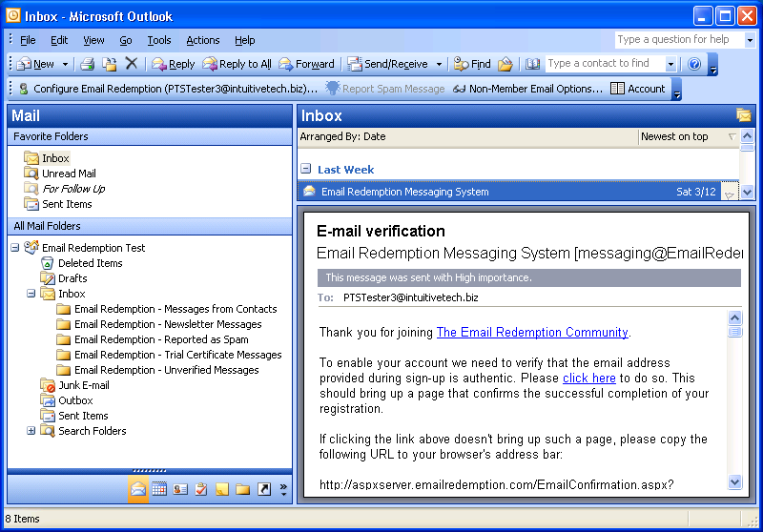The height and width of the screenshot is (532, 763).
Task: Open Shortcuts navigation icon
Action: (264, 489)
